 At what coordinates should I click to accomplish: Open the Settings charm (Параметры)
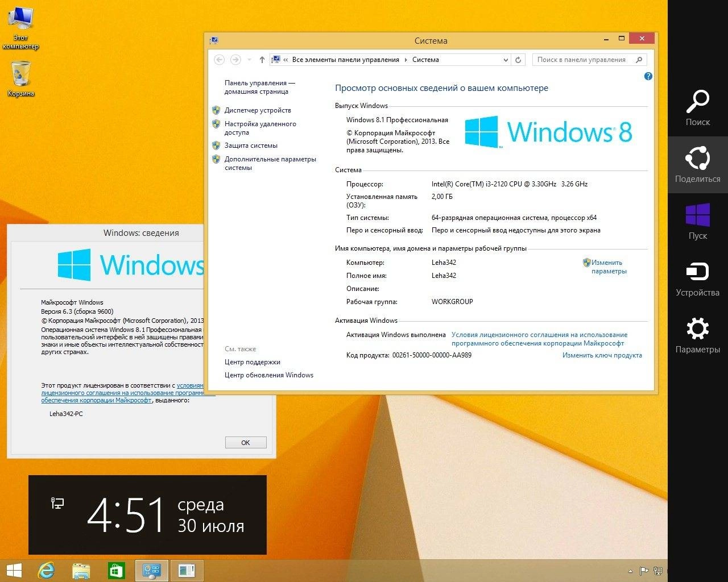tap(697, 335)
